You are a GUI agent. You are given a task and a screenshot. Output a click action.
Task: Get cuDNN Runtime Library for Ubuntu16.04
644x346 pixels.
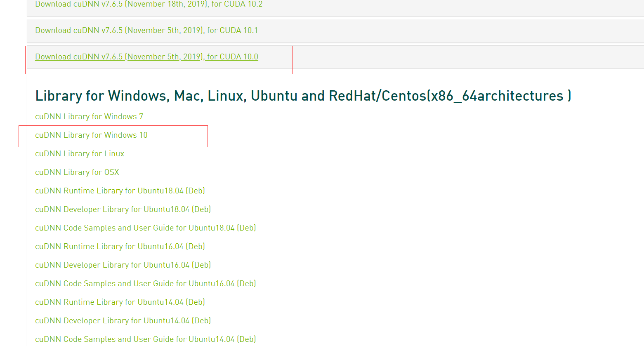pos(120,246)
